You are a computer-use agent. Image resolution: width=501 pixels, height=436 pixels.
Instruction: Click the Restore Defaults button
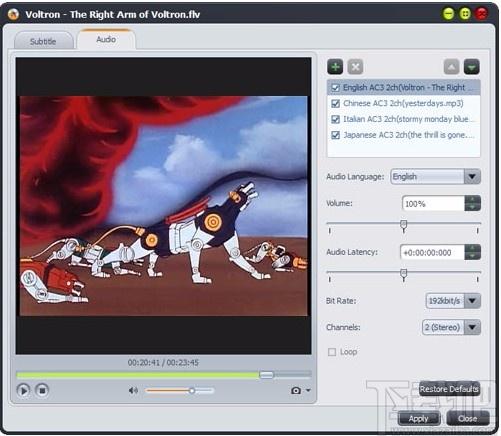point(449,389)
